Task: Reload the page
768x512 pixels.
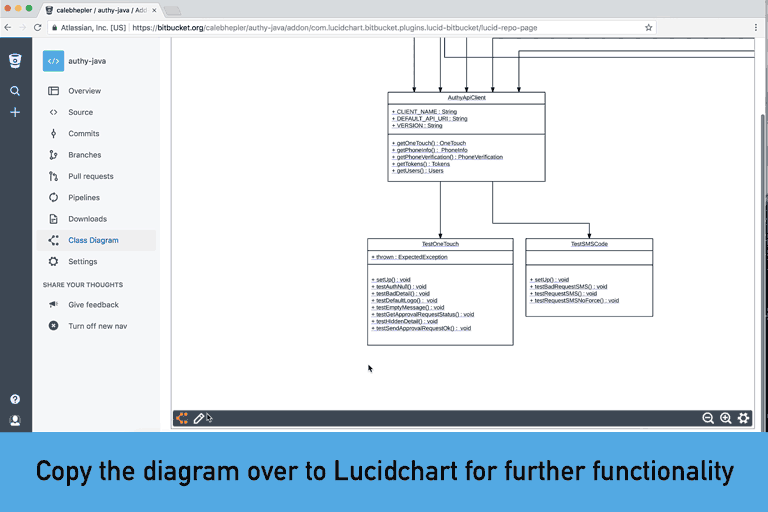Action: point(37,27)
